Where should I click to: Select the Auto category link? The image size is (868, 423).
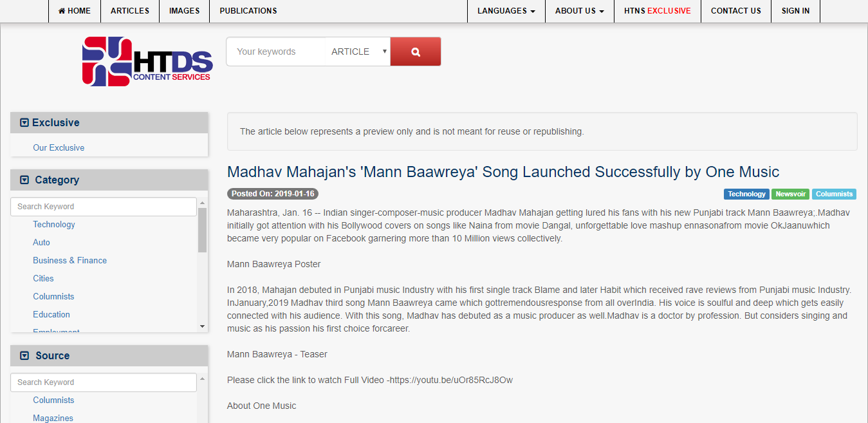41,242
